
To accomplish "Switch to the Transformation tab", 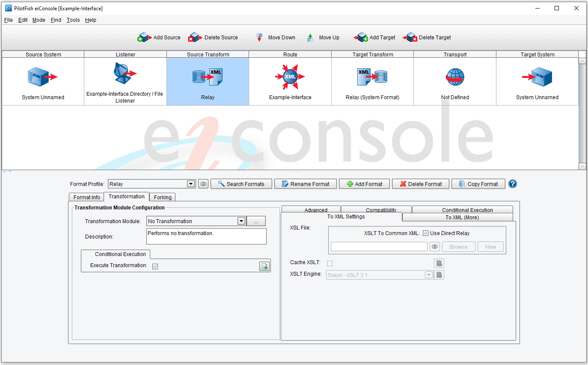I will (126, 197).
